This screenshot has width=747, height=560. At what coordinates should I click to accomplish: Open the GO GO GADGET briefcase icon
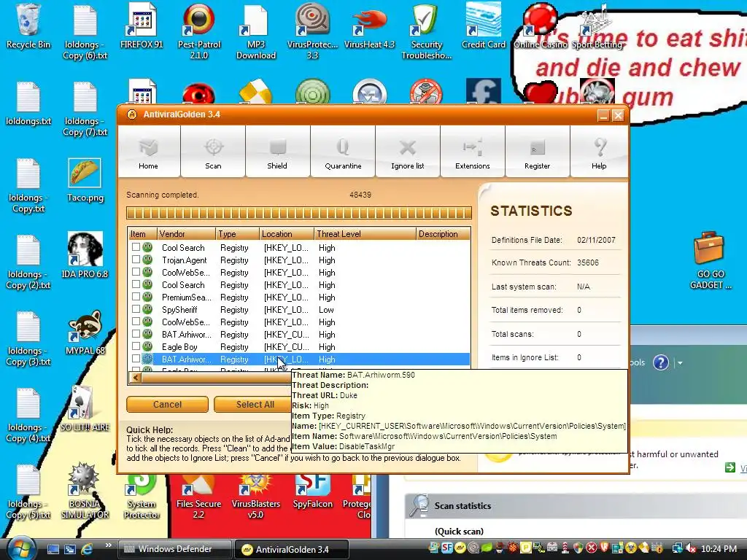pos(711,261)
